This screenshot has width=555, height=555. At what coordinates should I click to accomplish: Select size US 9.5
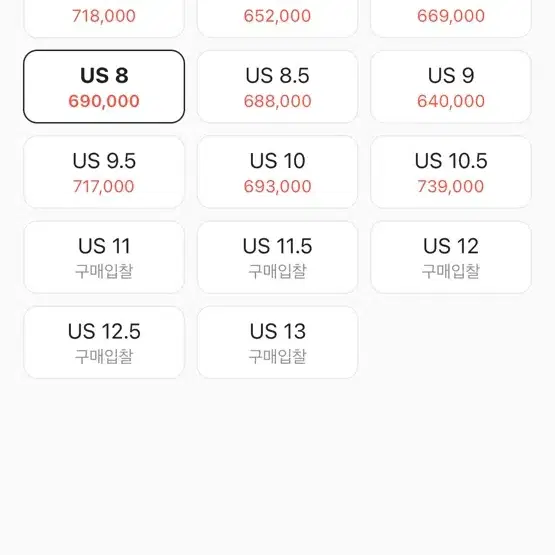coord(104,172)
